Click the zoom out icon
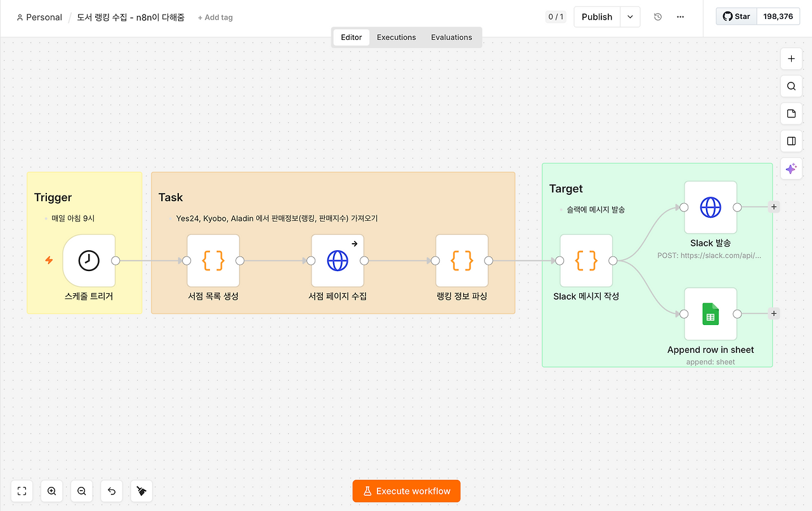Viewport: 812px width, 511px height. click(x=82, y=491)
